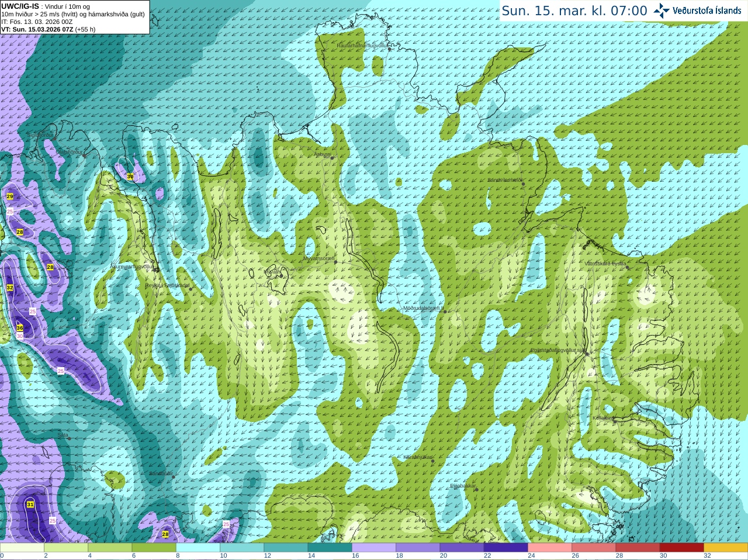748x560 pixels.
Task: Click the Egilsstaðaflugvöllur station label
Action: pyautogui.click(x=557, y=350)
